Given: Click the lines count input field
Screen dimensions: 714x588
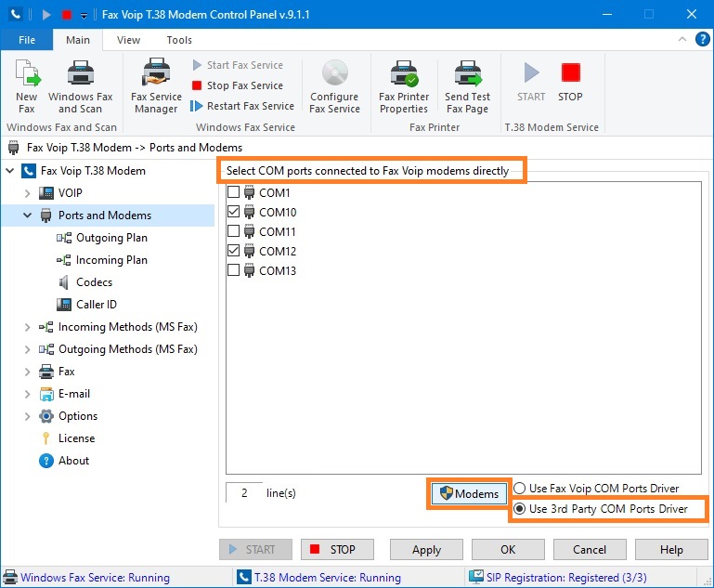Looking at the screenshot, I should (x=244, y=493).
